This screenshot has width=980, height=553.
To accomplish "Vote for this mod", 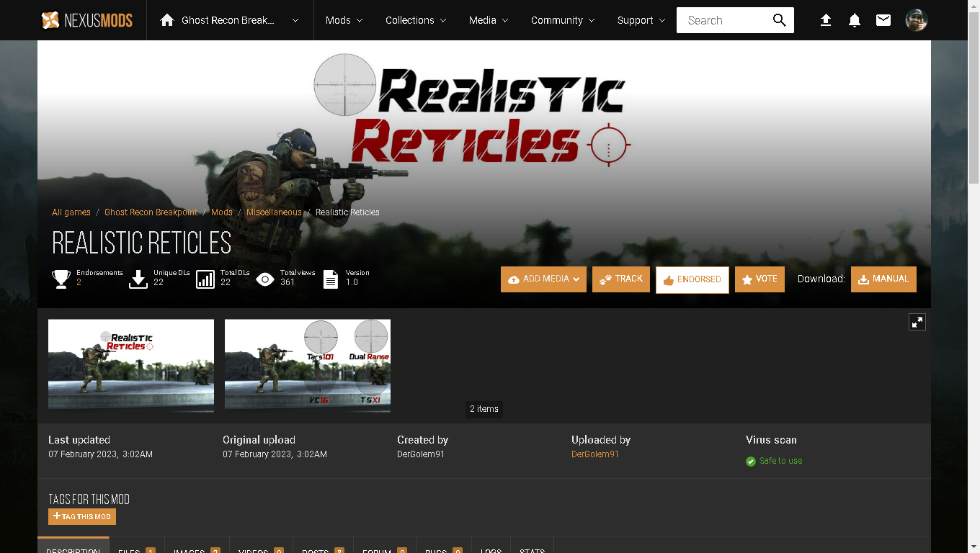I will pos(759,279).
